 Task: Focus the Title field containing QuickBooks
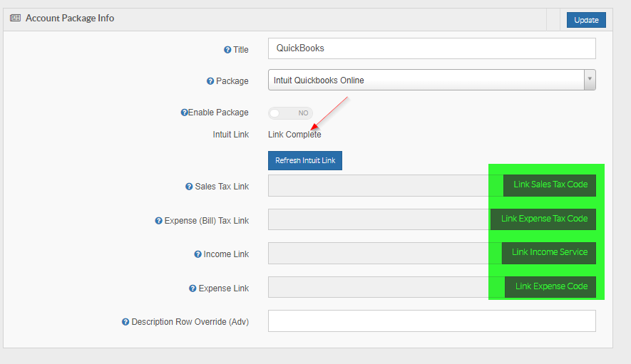point(432,48)
